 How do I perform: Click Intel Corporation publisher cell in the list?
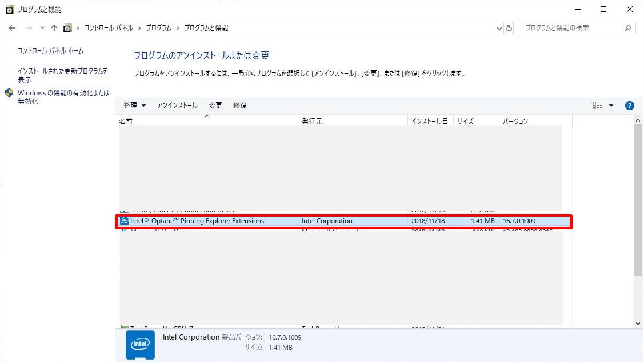(327, 221)
